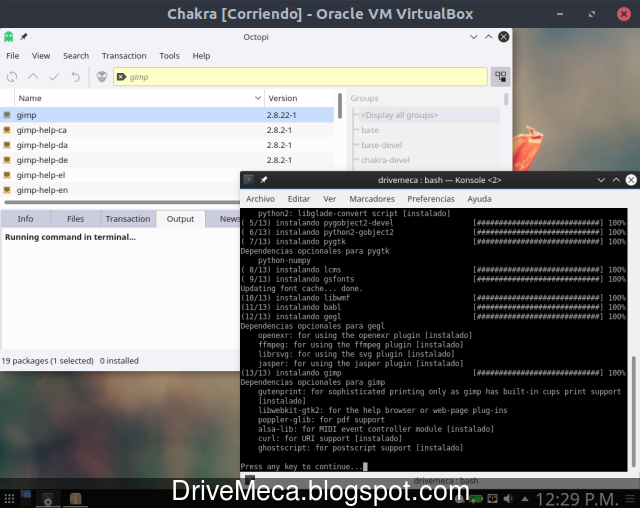Click the gimp-help-en package status icon
The image size is (640, 508).
7,190
